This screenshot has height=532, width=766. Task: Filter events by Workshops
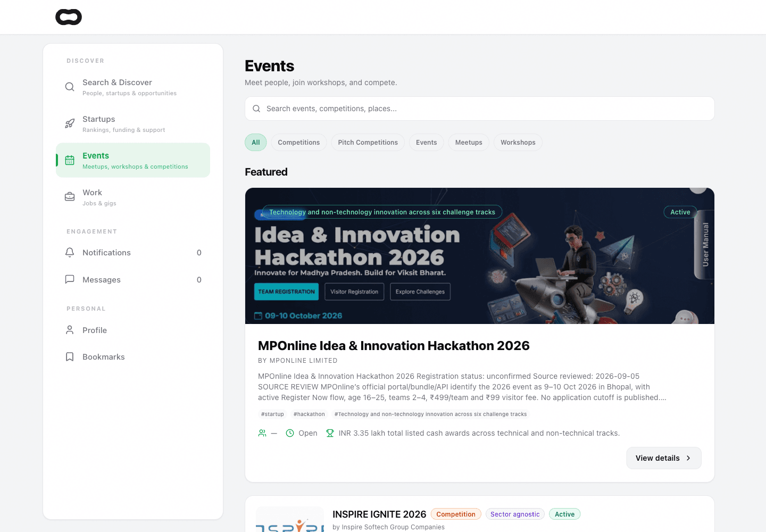pos(518,142)
